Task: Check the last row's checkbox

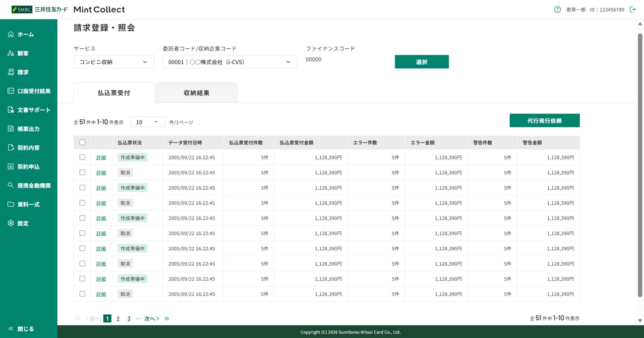Action: (x=82, y=294)
